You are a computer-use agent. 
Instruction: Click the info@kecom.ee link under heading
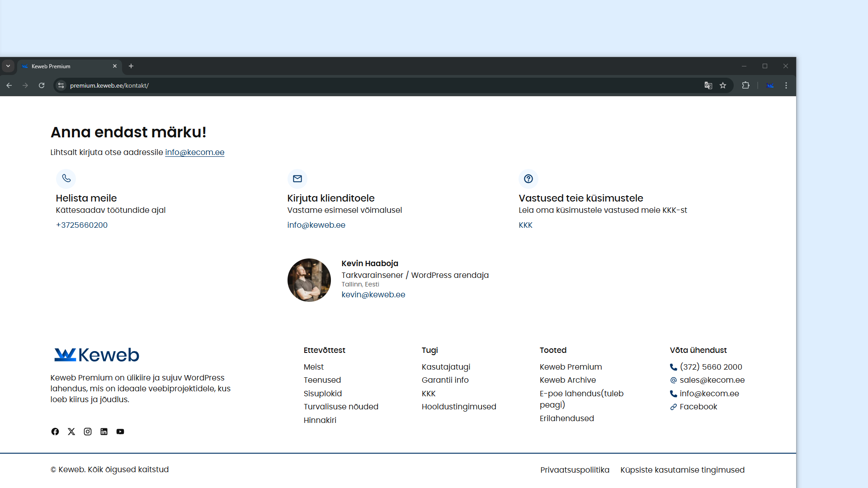[195, 152]
